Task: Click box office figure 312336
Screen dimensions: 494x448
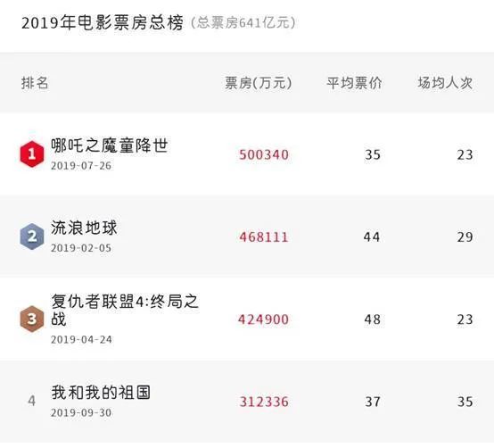Action: click(x=264, y=402)
